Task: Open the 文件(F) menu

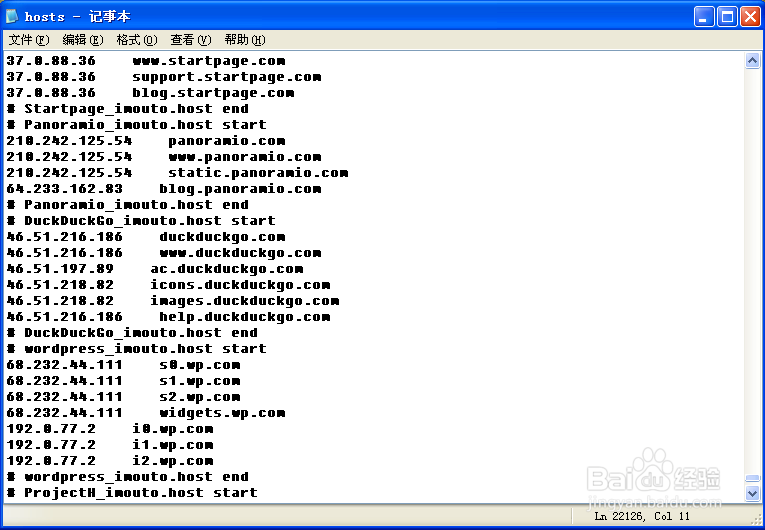Action: pos(29,40)
